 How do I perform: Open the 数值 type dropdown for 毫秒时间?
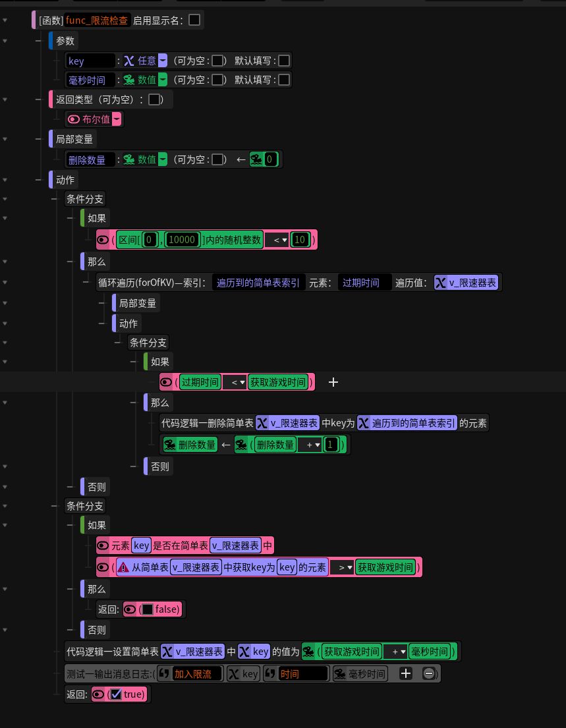coord(163,80)
